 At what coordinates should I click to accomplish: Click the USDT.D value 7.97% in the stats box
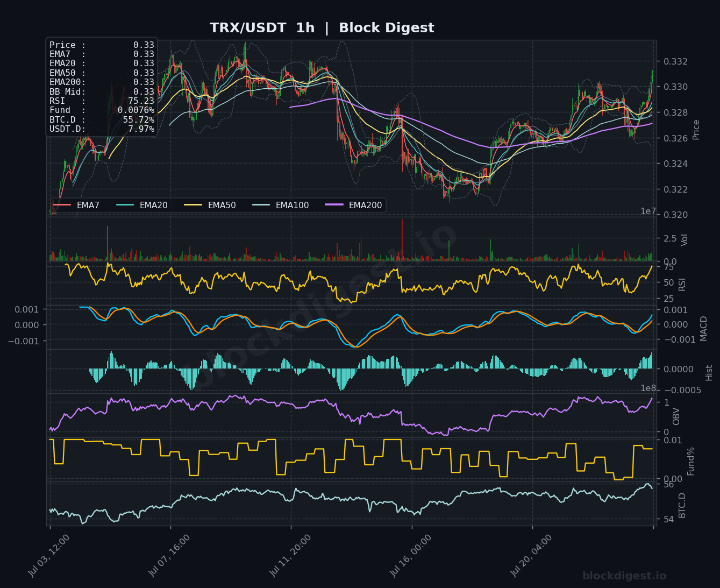coord(141,129)
